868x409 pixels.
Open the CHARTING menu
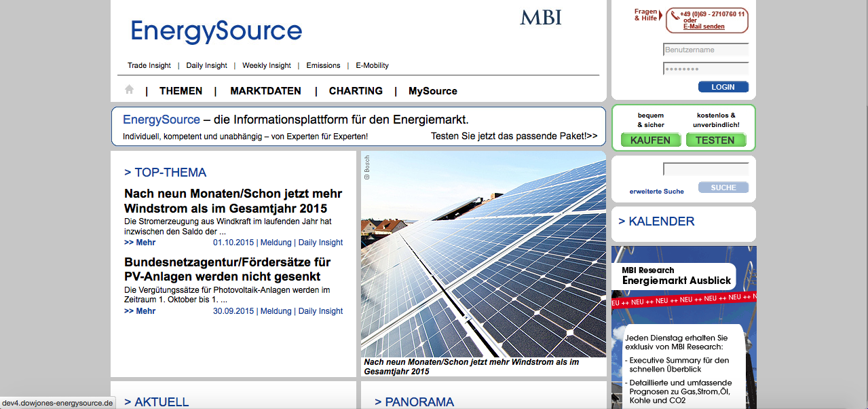[356, 91]
